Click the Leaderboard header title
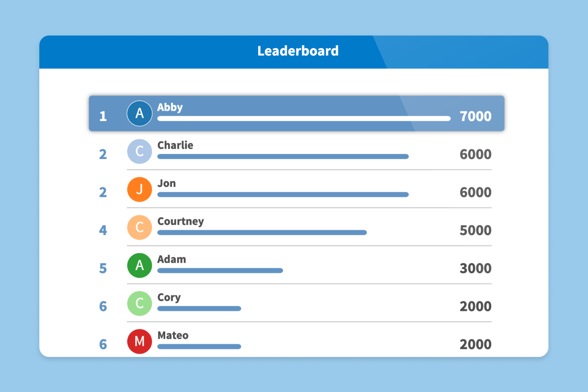Viewport: 588px width, 392px height. 298,51
